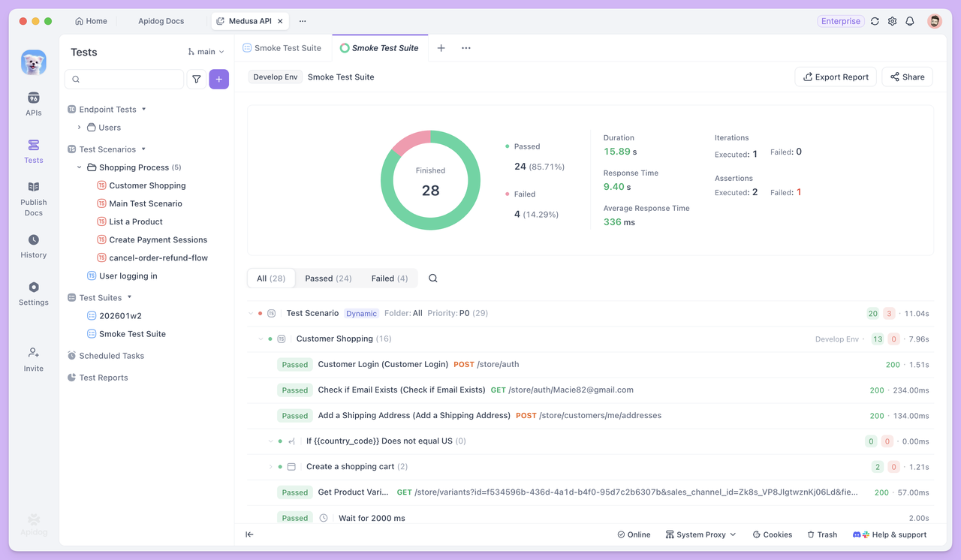Show the Failed (4) results tab
Viewport: 961px width, 560px height.
387,278
